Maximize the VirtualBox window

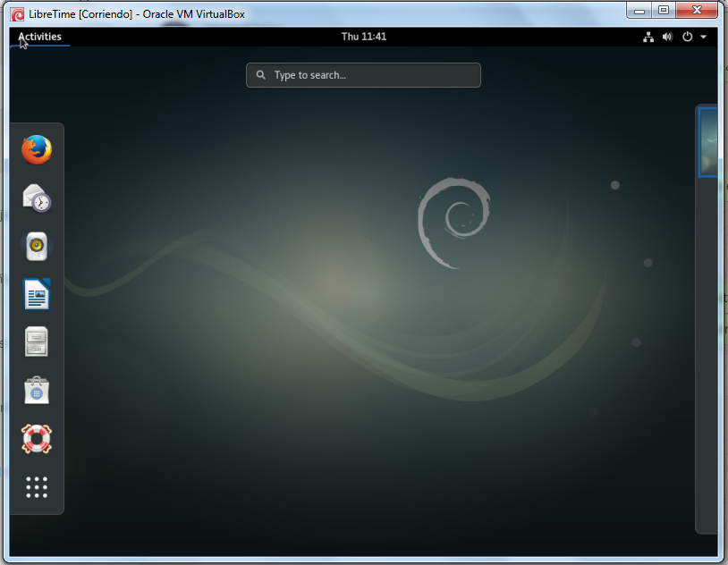(664, 11)
